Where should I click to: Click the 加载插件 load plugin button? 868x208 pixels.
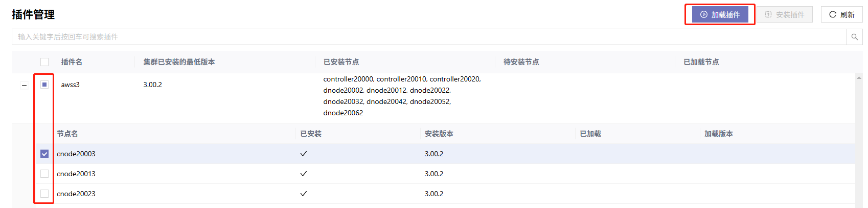coord(720,14)
